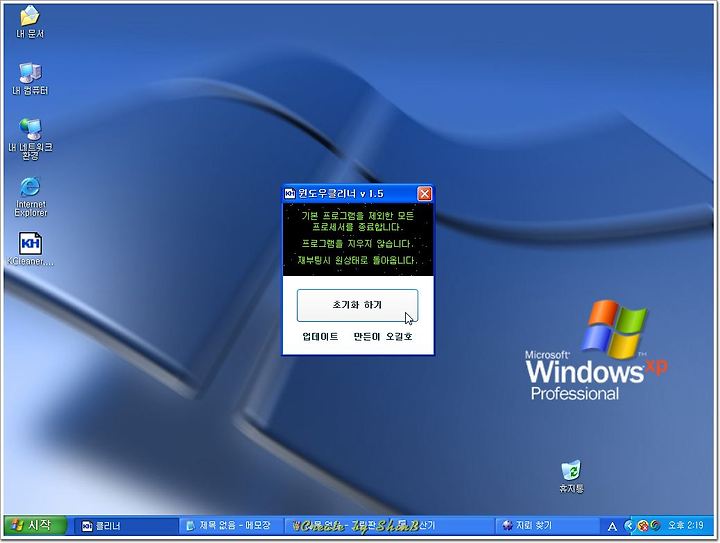The height and width of the screenshot is (543, 720).
Task: Close the 윈도우클리너 v 1.5 dialog
Action: [x=424, y=194]
